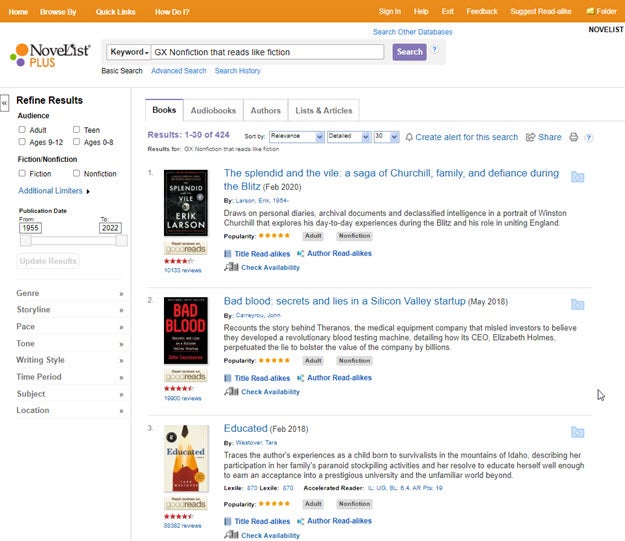Open the Advanced Search link
Screen dimensions: 625x541
(x=178, y=71)
